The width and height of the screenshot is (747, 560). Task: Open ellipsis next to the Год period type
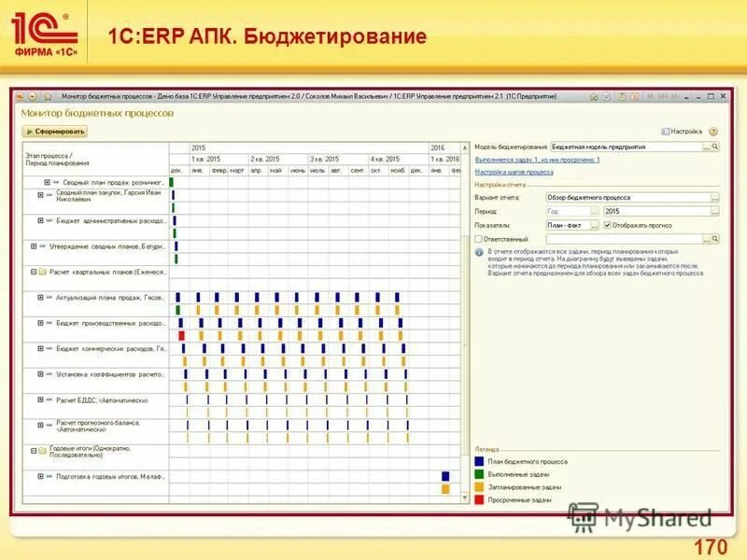click(x=595, y=211)
